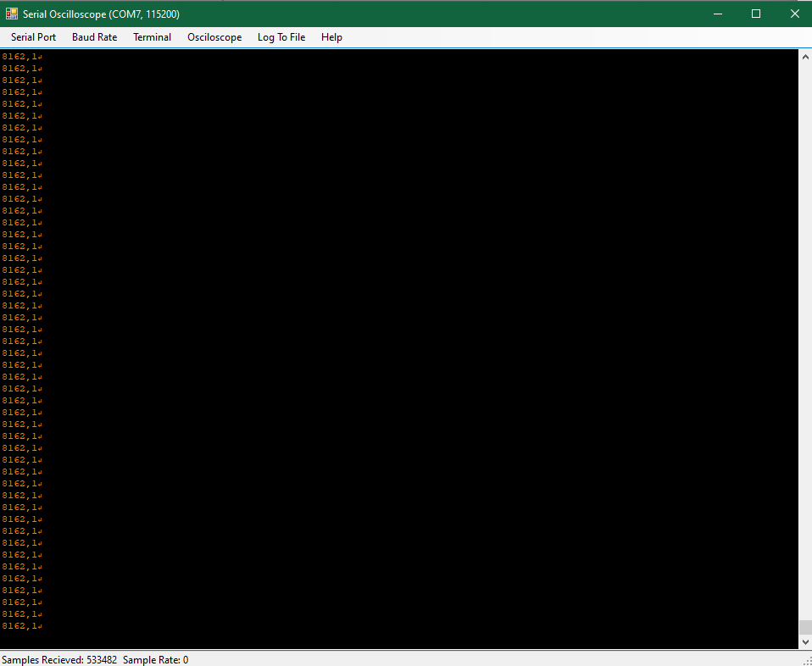
Task: Open the Baud Rate menu
Action: click(x=94, y=37)
